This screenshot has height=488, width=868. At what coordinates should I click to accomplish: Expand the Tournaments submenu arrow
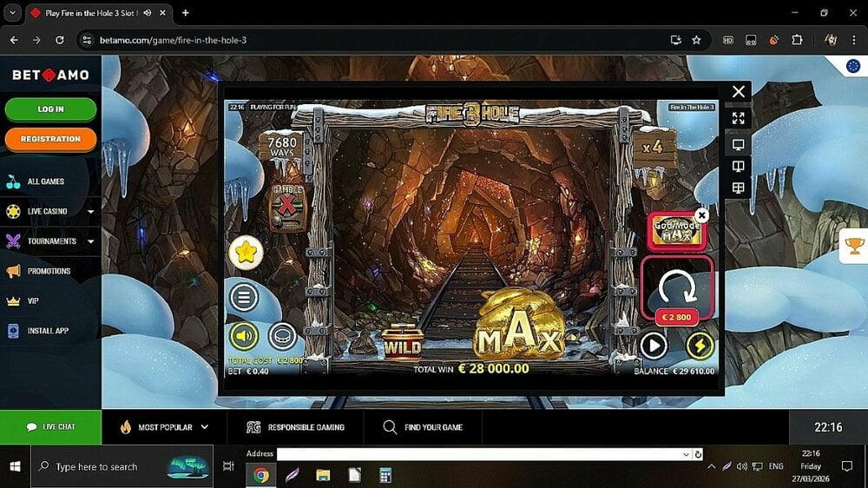[91, 241]
